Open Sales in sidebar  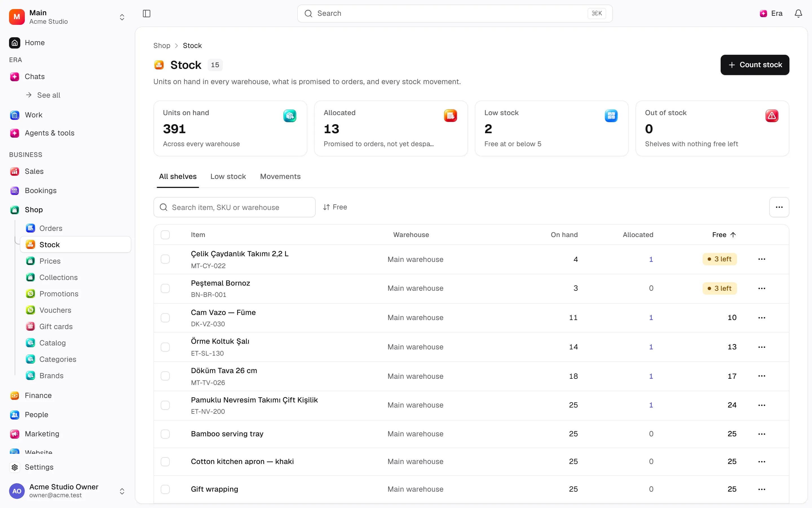pyautogui.click(x=34, y=171)
